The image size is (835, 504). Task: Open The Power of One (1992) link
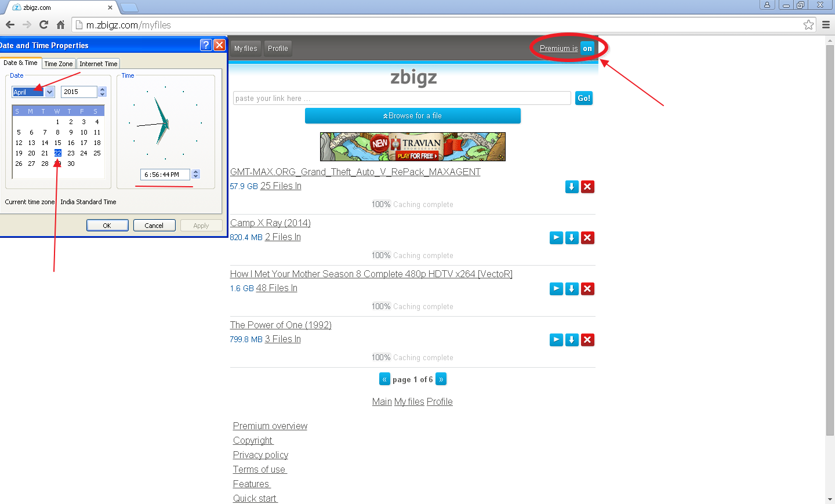(x=281, y=325)
